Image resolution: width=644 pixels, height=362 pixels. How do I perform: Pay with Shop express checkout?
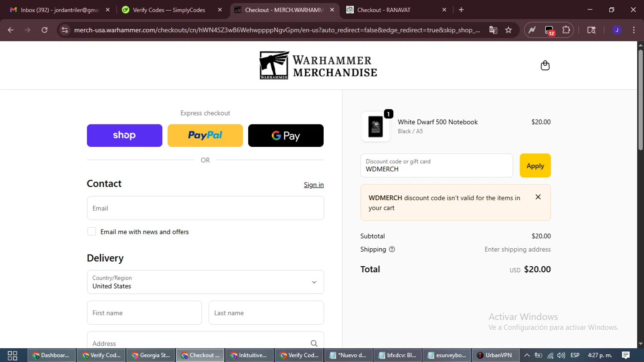(x=125, y=136)
